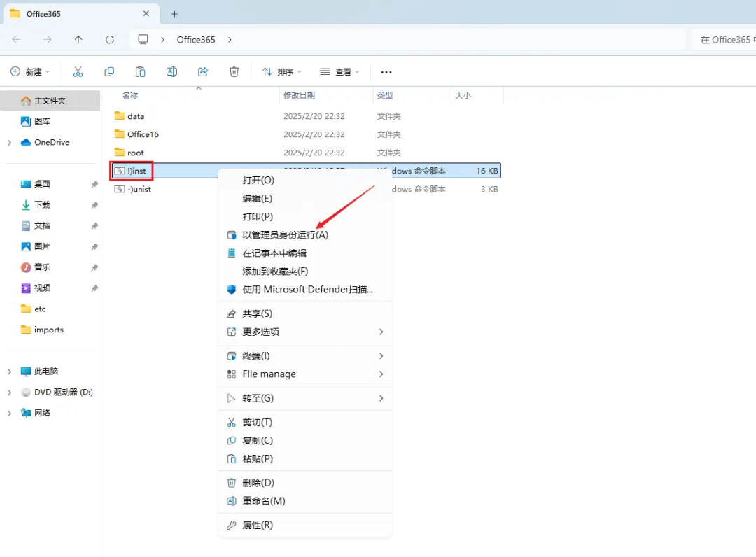Click the back navigation arrow
Viewport: 756px width, 557px height.
click(x=15, y=40)
